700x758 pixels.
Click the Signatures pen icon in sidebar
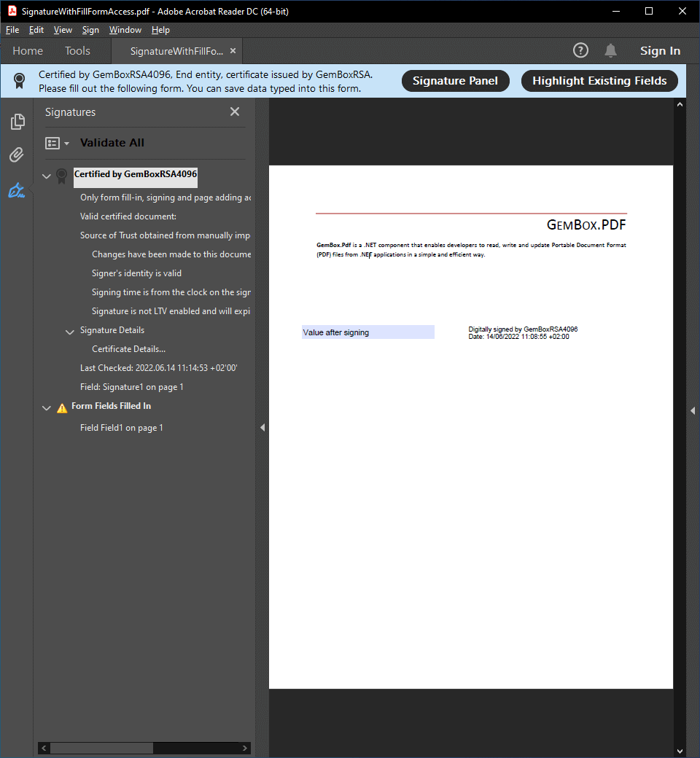pyautogui.click(x=17, y=191)
